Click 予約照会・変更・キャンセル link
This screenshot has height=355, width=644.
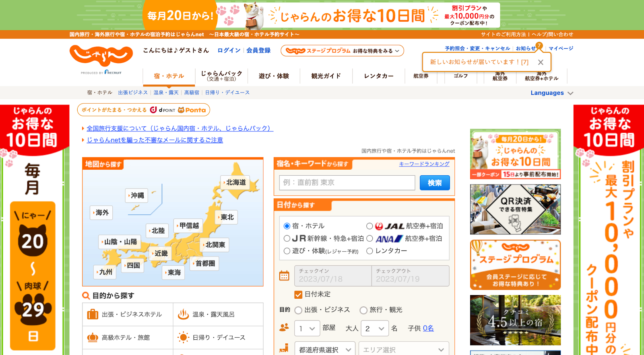pyautogui.click(x=477, y=48)
